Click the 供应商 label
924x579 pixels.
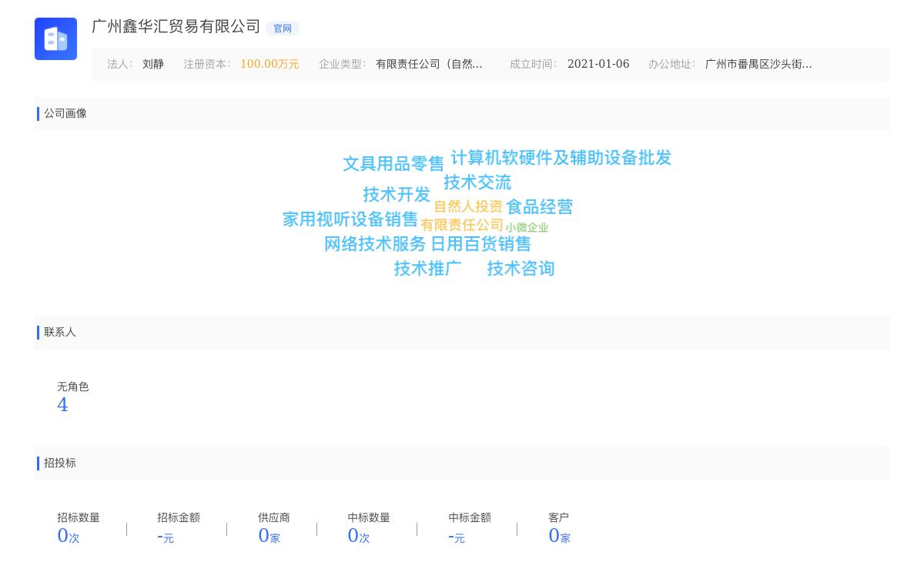pyautogui.click(x=274, y=518)
